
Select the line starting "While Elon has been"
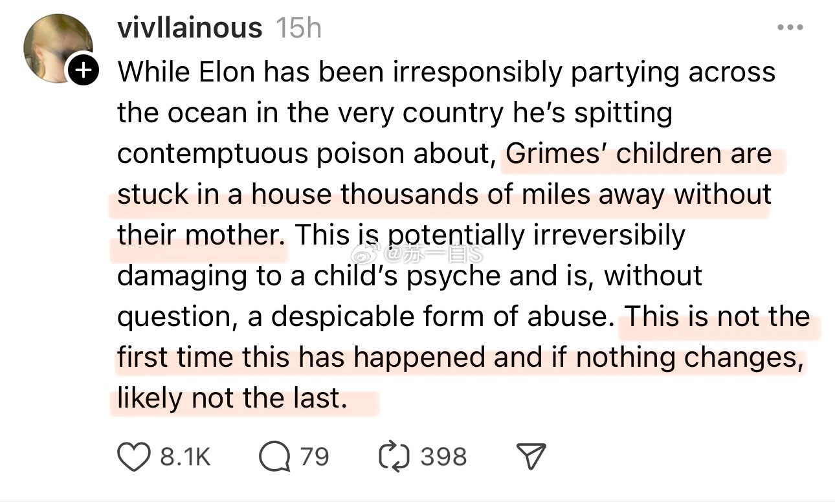tap(446, 72)
